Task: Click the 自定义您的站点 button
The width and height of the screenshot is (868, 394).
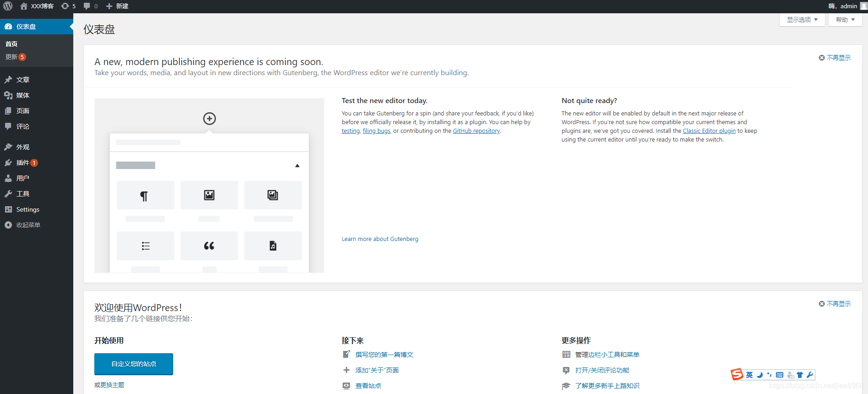Action: pos(134,364)
